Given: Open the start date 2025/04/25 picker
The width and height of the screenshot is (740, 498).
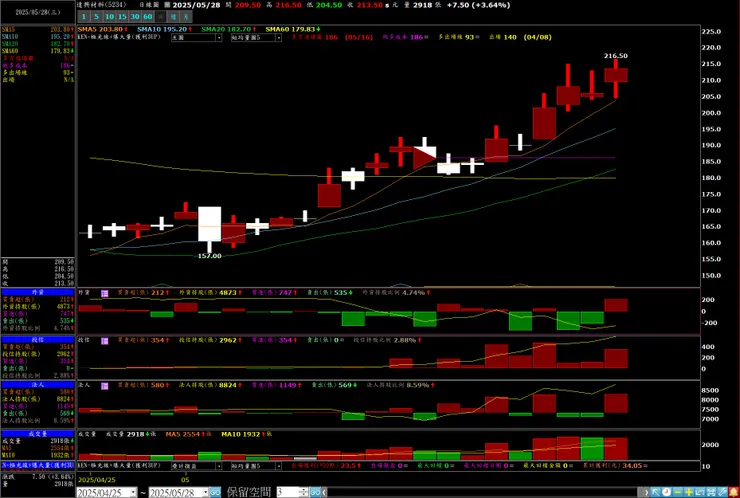Looking at the screenshot, I should [107, 492].
